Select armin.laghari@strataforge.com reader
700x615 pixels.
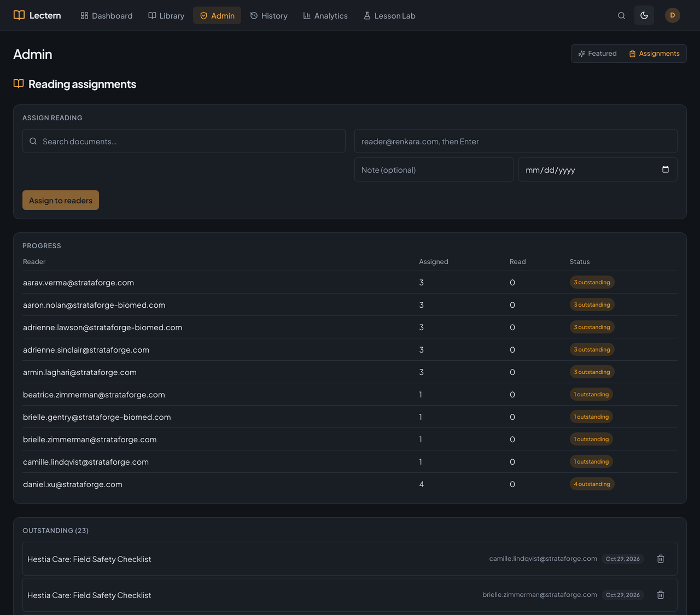point(80,372)
